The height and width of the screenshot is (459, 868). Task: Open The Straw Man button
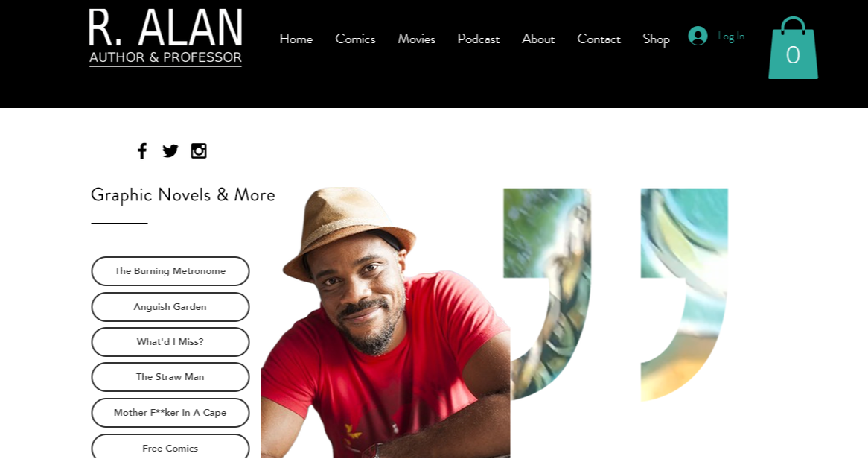170,377
